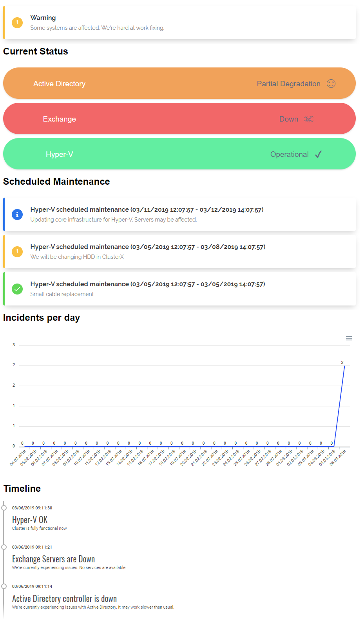This screenshot has height=620, width=364.
Task: Click the Exchange Servers are Down timeline heading
Action: [53, 559]
